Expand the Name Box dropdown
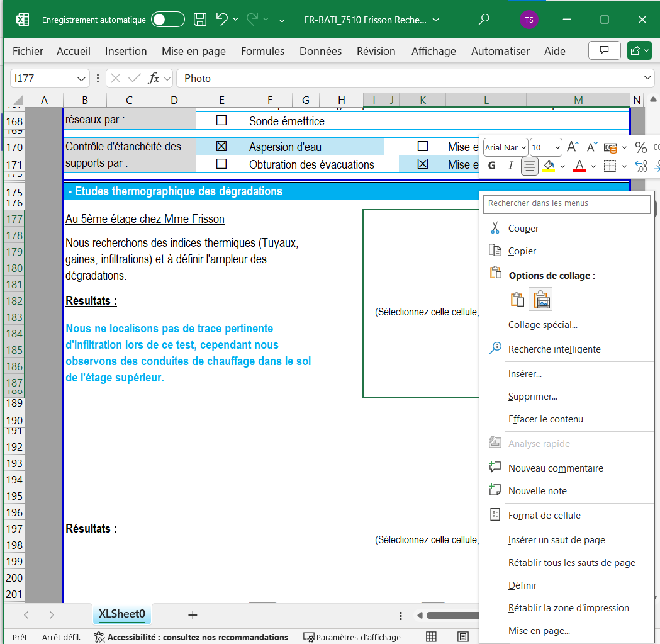 tap(81, 79)
